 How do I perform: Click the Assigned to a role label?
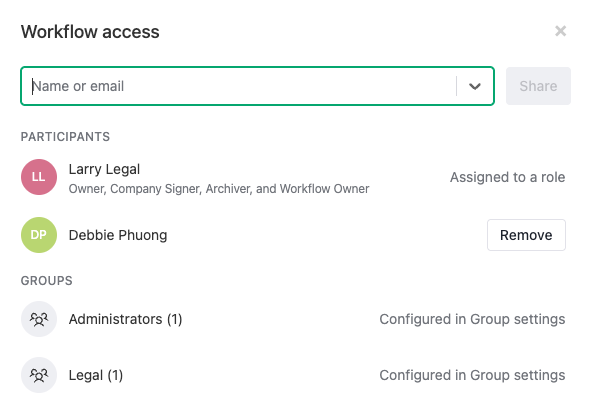508,177
